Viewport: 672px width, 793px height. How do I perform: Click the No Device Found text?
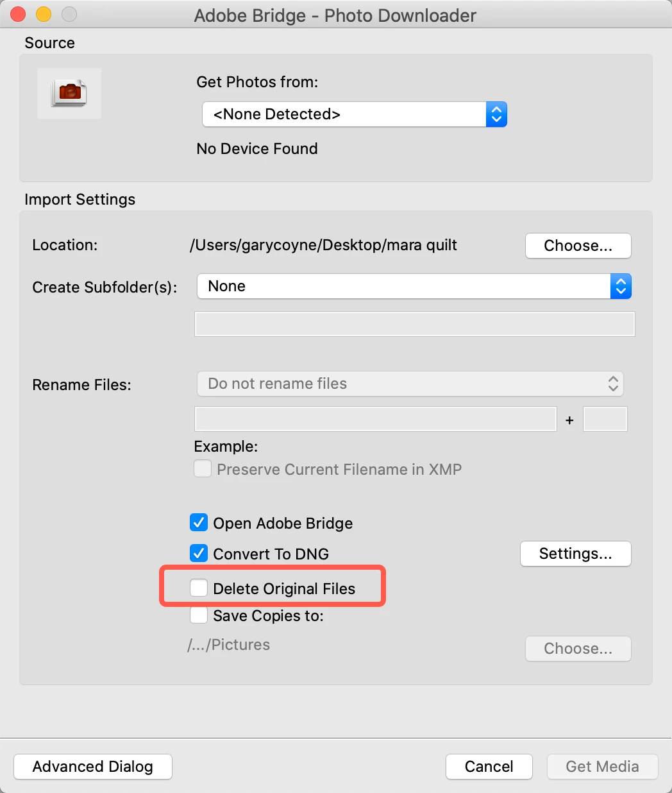point(257,149)
